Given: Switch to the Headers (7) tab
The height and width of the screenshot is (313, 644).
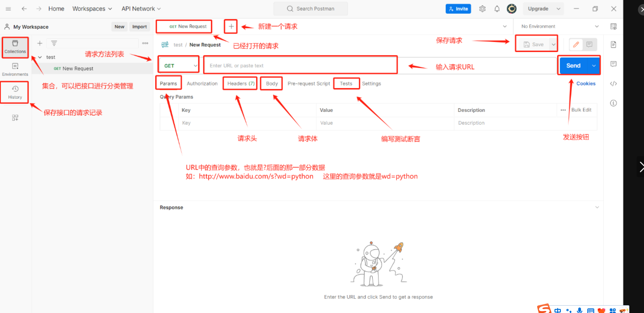Looking at the screenshot, I should [241, 84].
